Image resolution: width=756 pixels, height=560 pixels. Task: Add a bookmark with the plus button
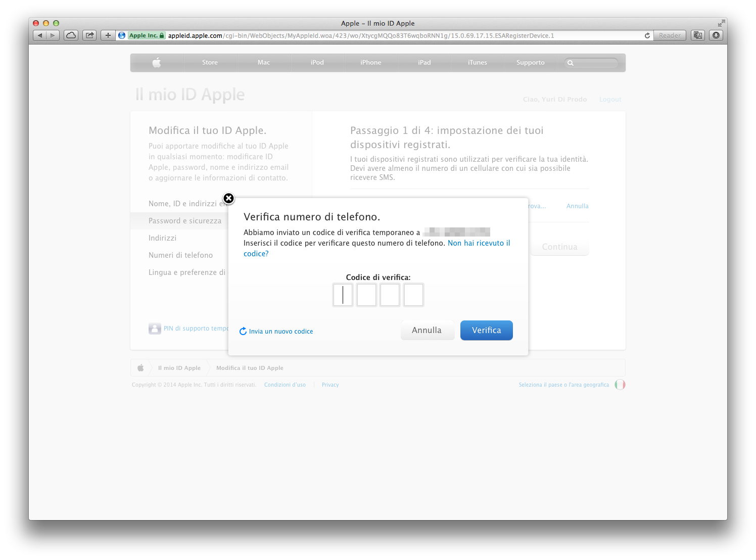click(x=108, y=35)
